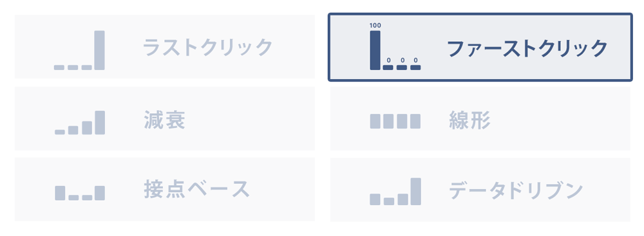Click the データドリブン bar chart icon
Screen dimensions: 644x236
[395, 191]
